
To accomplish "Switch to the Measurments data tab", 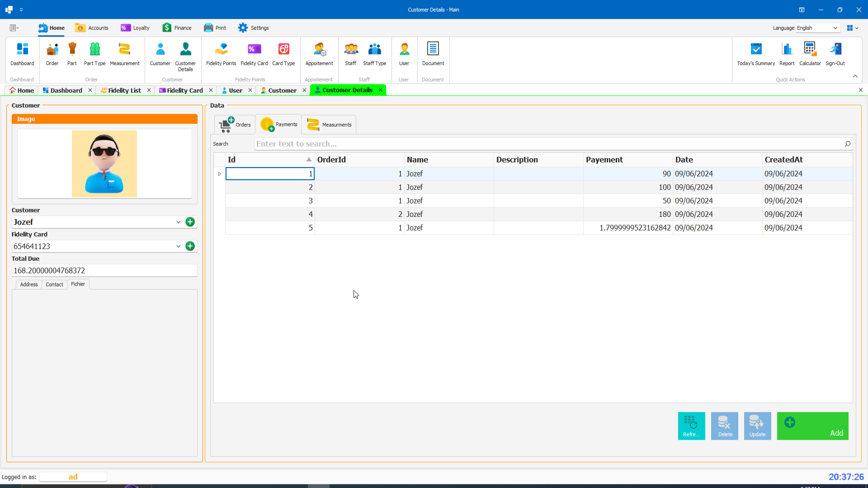I will 329,125.
